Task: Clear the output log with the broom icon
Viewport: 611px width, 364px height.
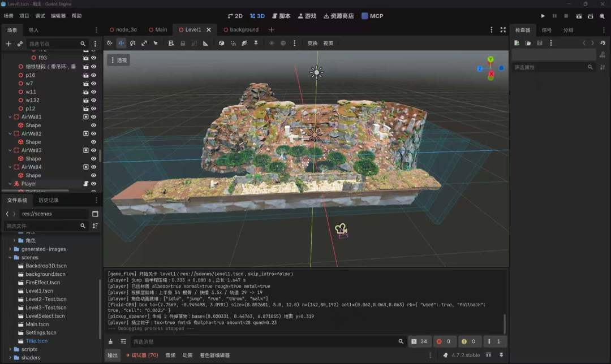Action: 111,341
